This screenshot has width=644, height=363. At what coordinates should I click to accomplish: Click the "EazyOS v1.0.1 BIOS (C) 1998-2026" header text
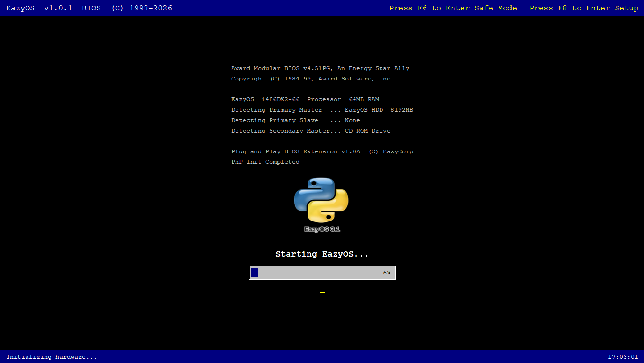click(x=89, y=8)
